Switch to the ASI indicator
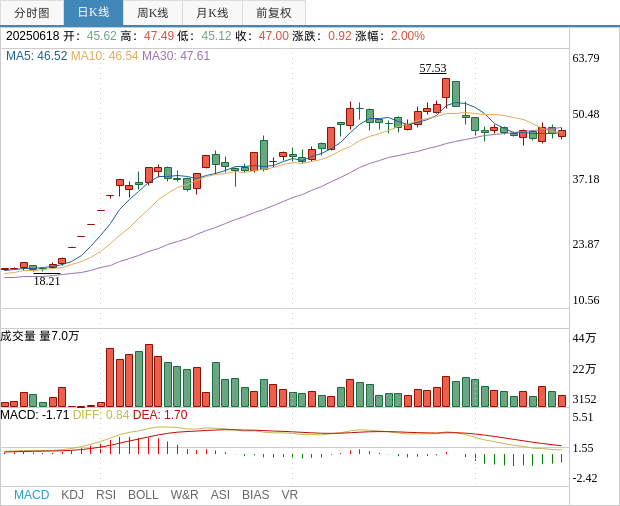This screenshot has height=506, width=620. [x=220, y=495]
